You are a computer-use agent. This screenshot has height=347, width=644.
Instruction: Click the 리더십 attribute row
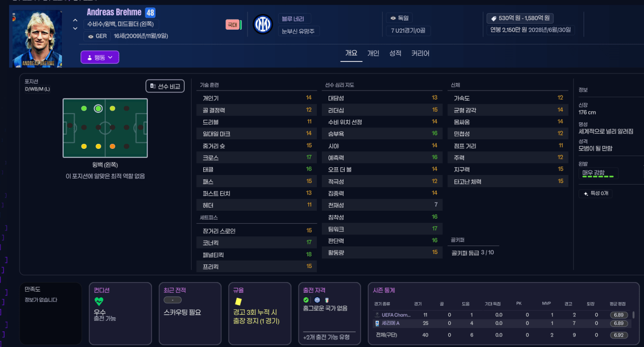coord(382,110)
